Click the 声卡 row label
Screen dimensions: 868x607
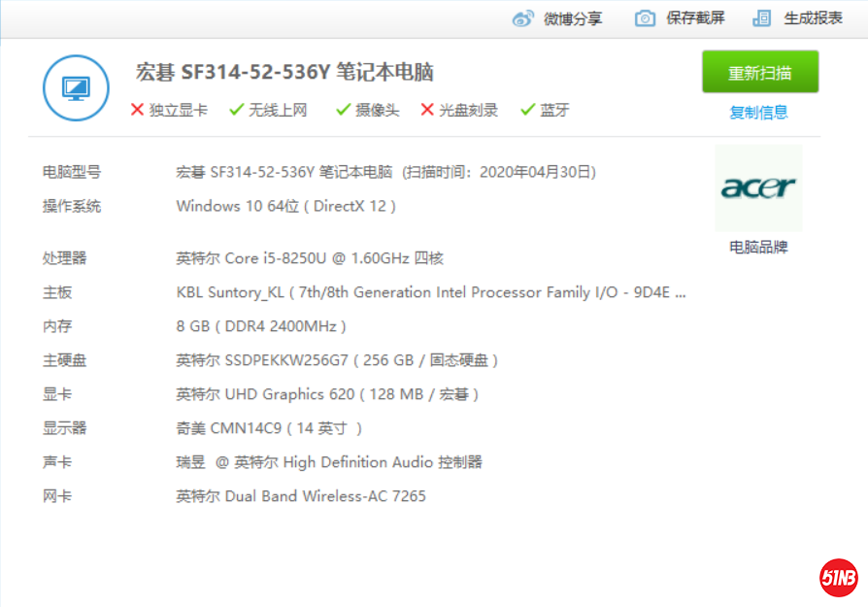(57, 462)
